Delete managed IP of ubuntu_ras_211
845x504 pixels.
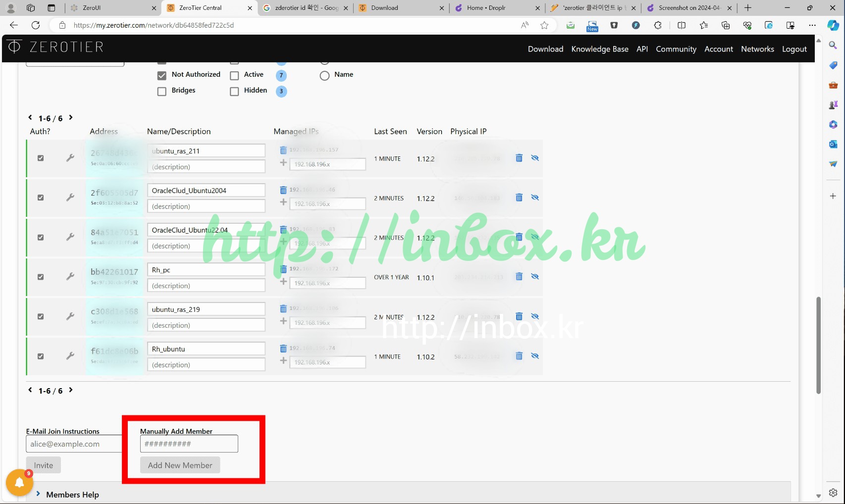(x=283, y=150)
